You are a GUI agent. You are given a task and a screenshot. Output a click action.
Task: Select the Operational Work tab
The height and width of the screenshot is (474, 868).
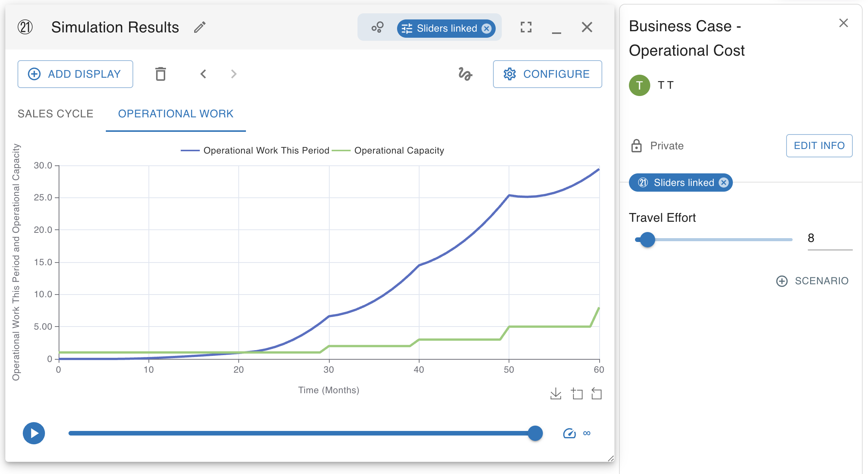point(176,114)
